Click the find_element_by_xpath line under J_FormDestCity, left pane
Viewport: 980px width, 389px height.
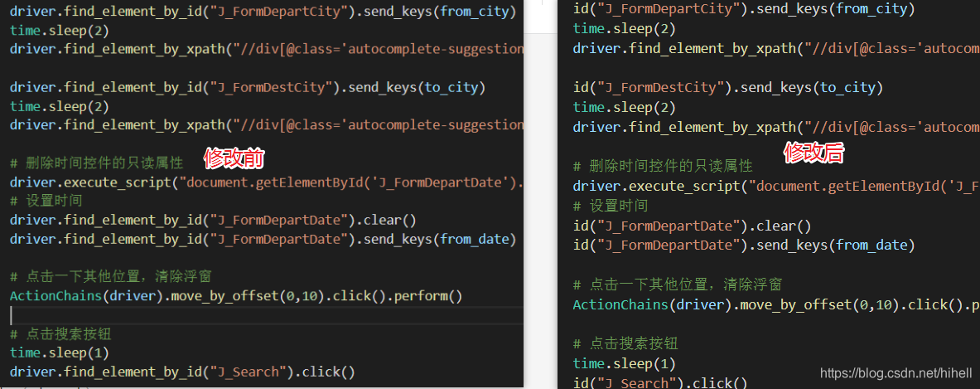click(x=266, y=124)
